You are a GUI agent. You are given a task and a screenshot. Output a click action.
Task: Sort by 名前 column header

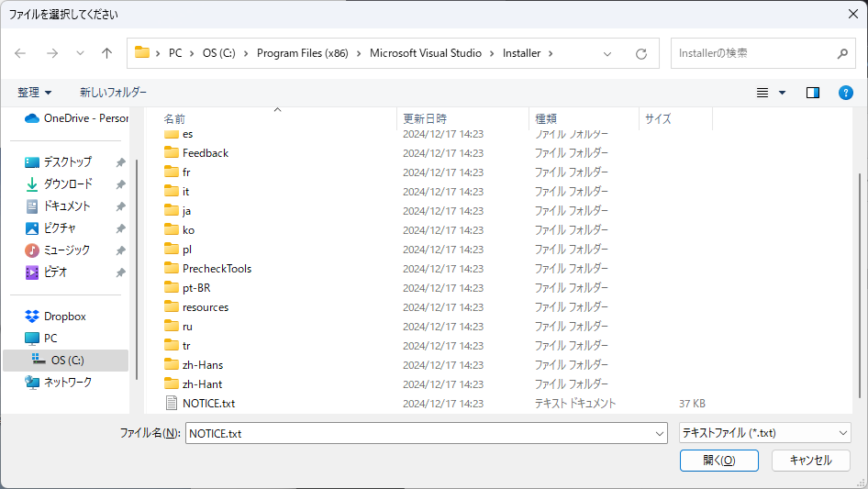pos(174,118)
